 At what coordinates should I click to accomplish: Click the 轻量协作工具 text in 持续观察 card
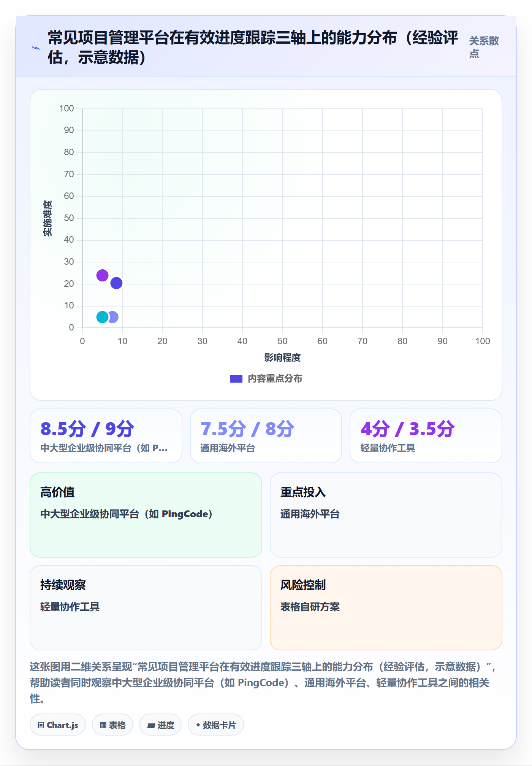coord(70,607)
